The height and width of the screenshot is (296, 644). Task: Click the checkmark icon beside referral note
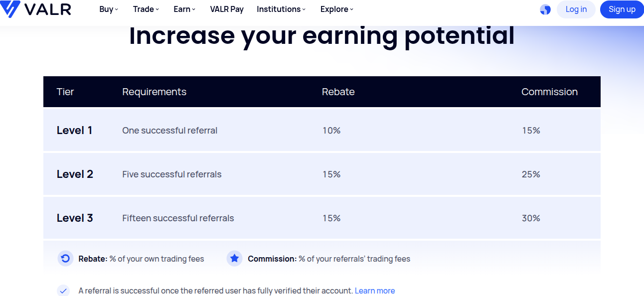click(63, 291)
